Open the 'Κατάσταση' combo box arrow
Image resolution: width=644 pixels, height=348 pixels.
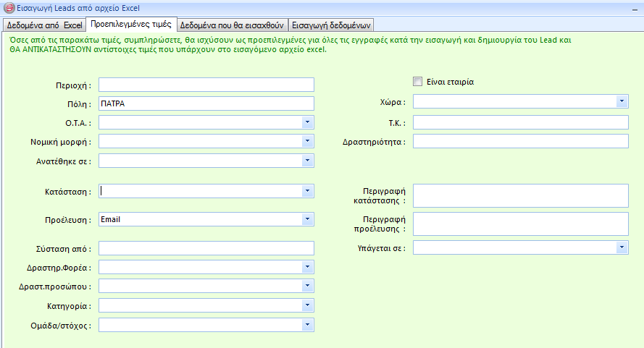tap(307, 191)
